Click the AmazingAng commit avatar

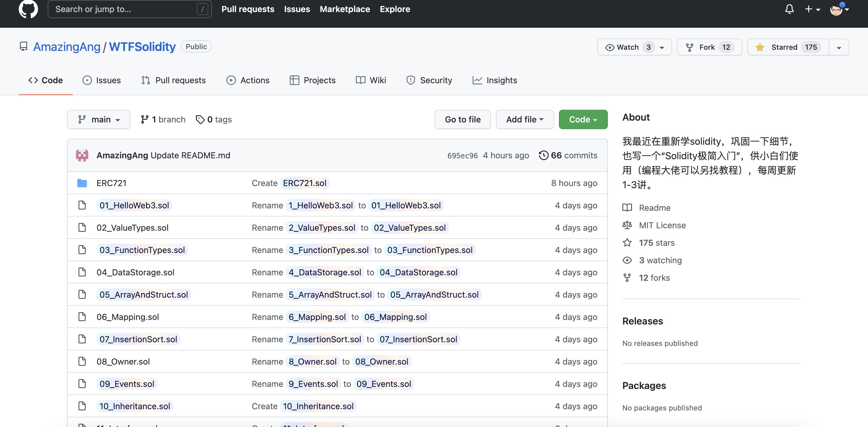(82, 155)
